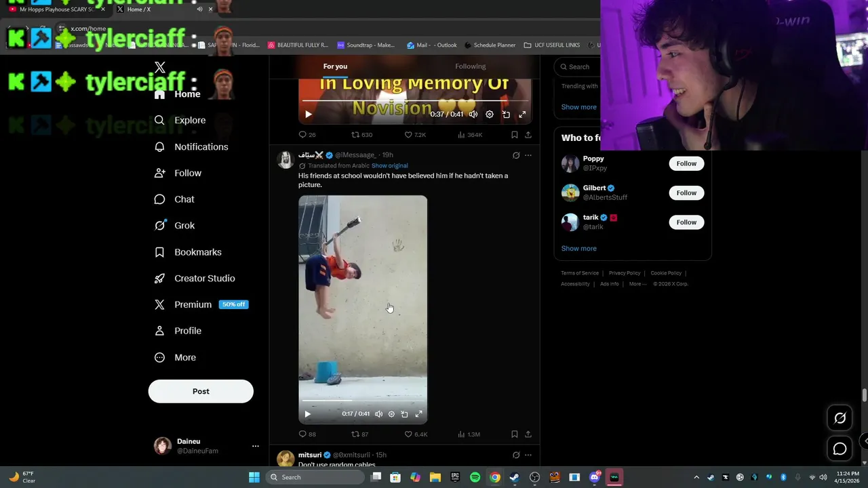Open Spotify from the Windows taskbar

tap(475, 477)
